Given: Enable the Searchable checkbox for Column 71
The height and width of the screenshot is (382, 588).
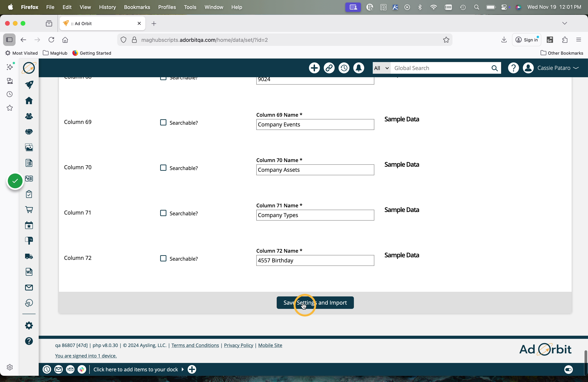Looking at the screenshot, I should [163, 213].
